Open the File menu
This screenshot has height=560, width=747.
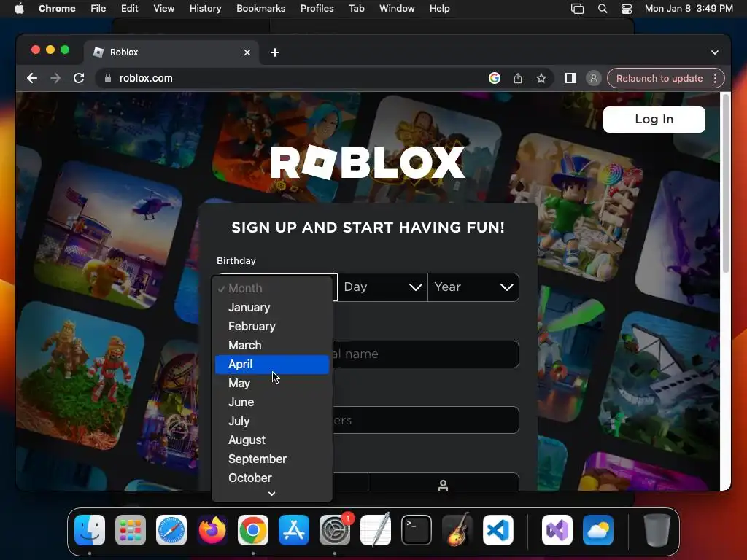(98, 9)
